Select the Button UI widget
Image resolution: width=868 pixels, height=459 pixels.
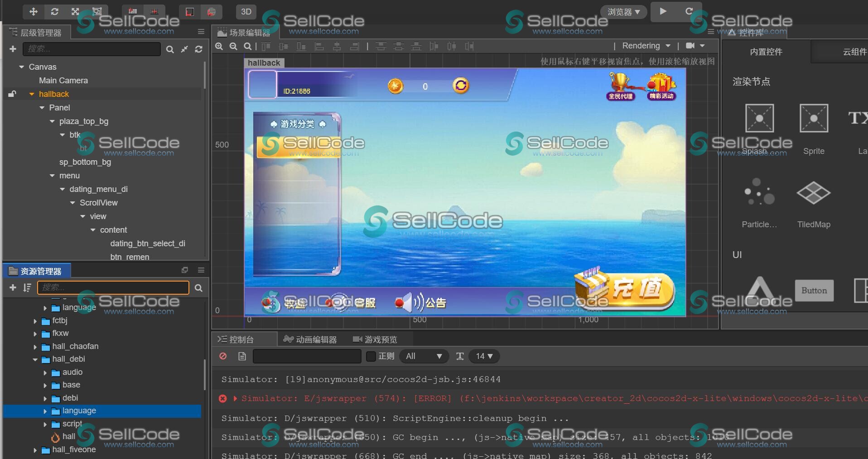click(x=814, y=291)
